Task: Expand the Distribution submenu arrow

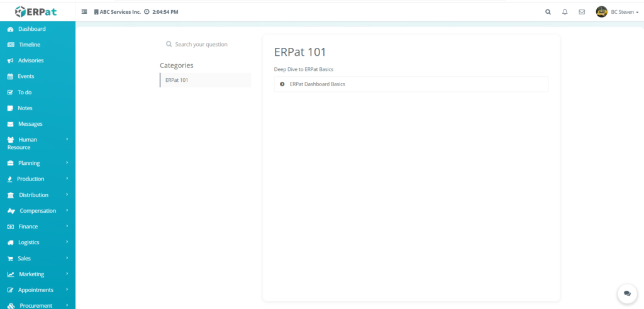Action: pyautogui.click(x=67, y=194)
